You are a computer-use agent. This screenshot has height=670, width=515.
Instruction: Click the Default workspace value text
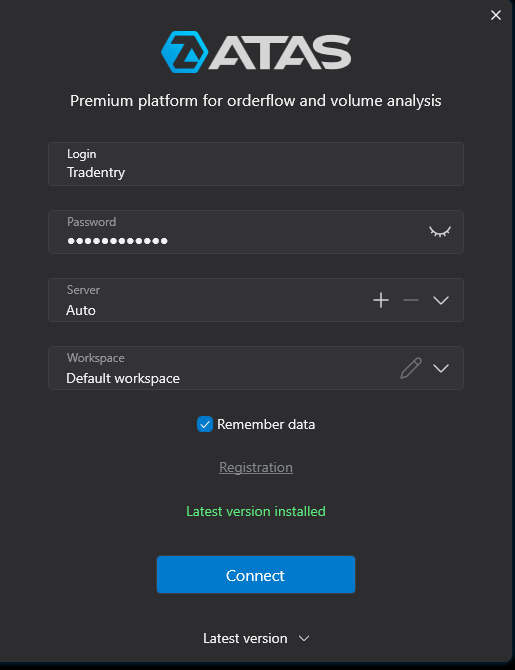(123, 378)
